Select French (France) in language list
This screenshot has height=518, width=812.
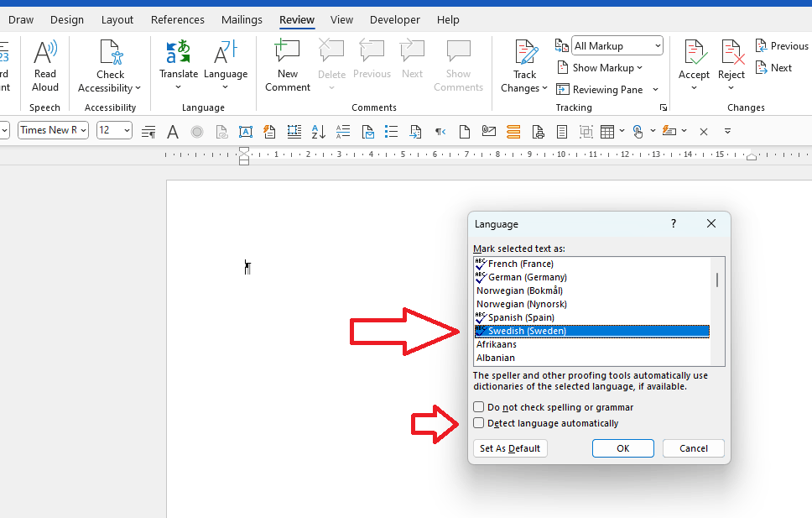click(x=592, y=264)
